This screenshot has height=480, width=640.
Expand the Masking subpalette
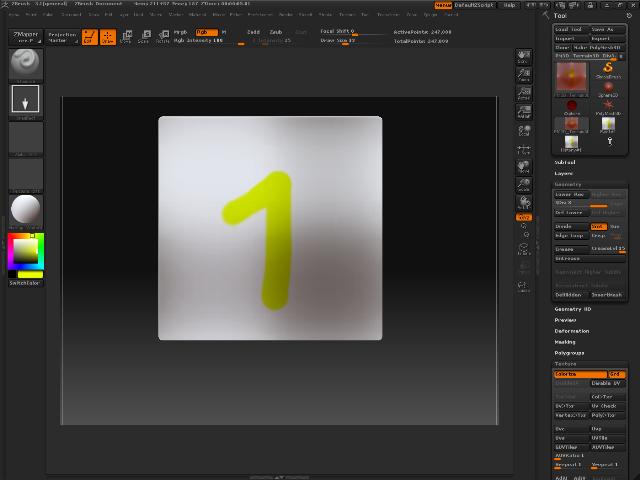565,342
